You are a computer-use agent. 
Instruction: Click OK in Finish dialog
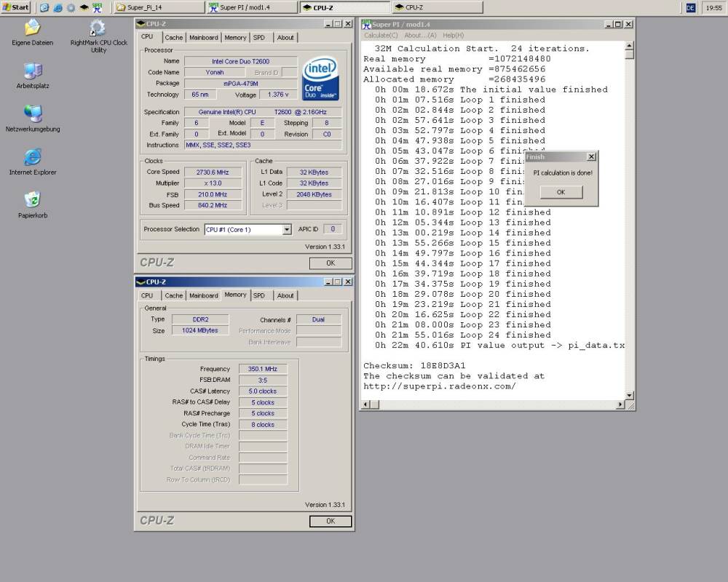[561, 192]
